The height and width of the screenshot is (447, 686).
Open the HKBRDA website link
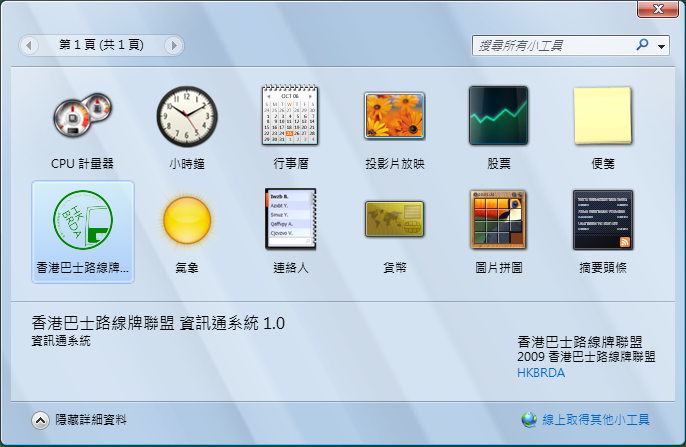tap(541, 373)
